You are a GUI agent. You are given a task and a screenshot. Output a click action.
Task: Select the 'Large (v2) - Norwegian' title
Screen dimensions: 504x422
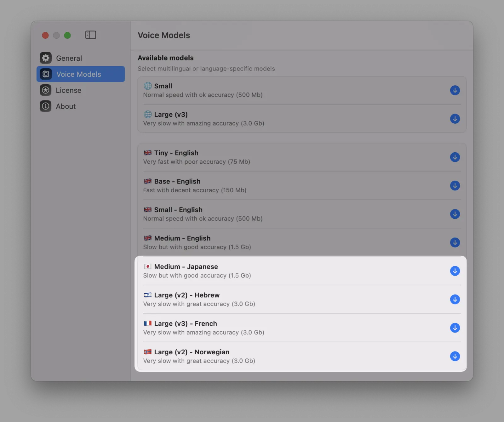tap(192, 352)
